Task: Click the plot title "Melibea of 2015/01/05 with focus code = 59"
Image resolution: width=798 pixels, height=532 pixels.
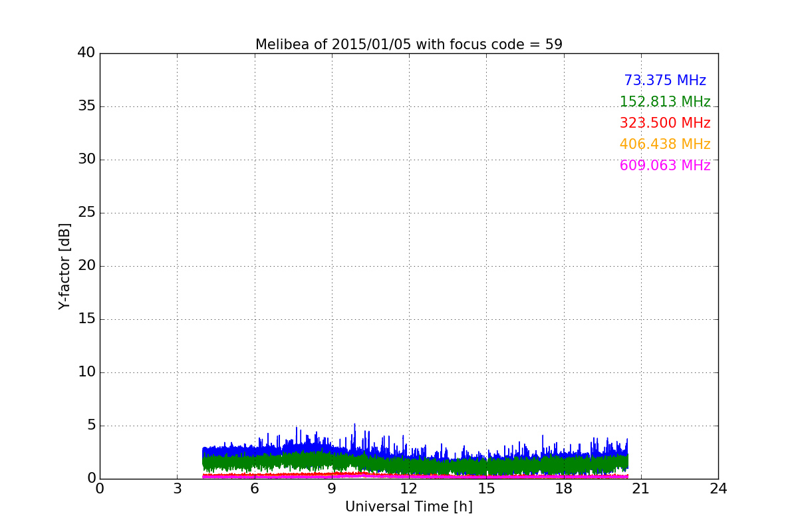Action: tap(409, 45)
